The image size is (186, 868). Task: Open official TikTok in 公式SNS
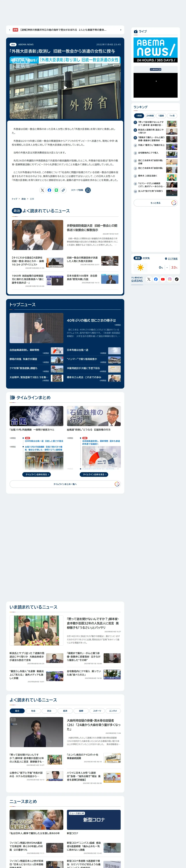coord(177,279)
